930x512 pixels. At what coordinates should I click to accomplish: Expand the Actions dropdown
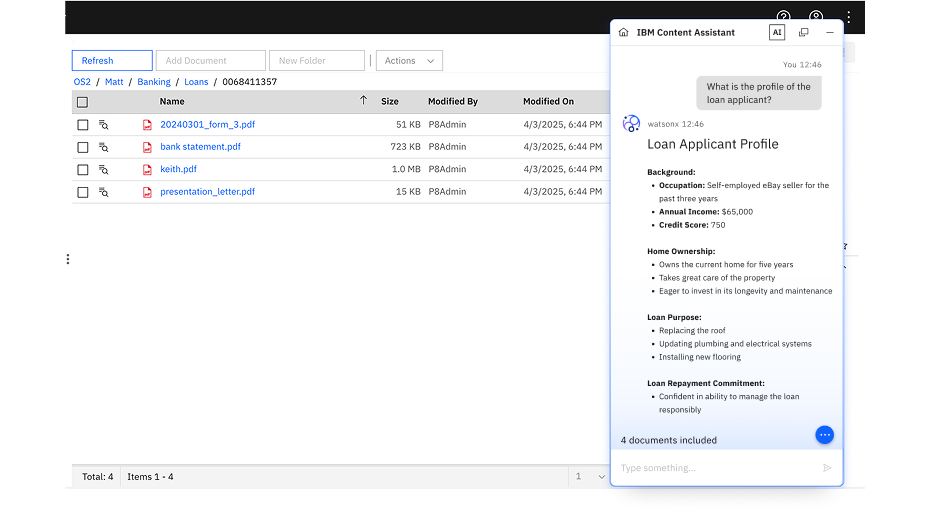point(409,61)
